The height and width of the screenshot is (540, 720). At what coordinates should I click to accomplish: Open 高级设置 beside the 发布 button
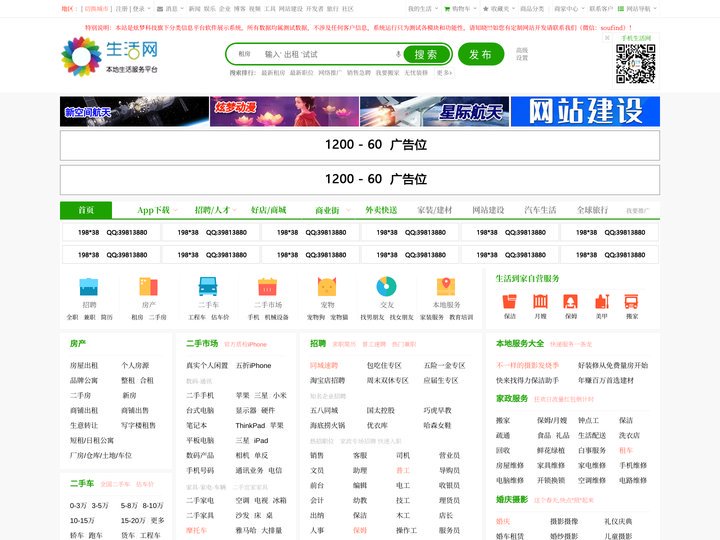pyautogui.click(x=522, y=54)
